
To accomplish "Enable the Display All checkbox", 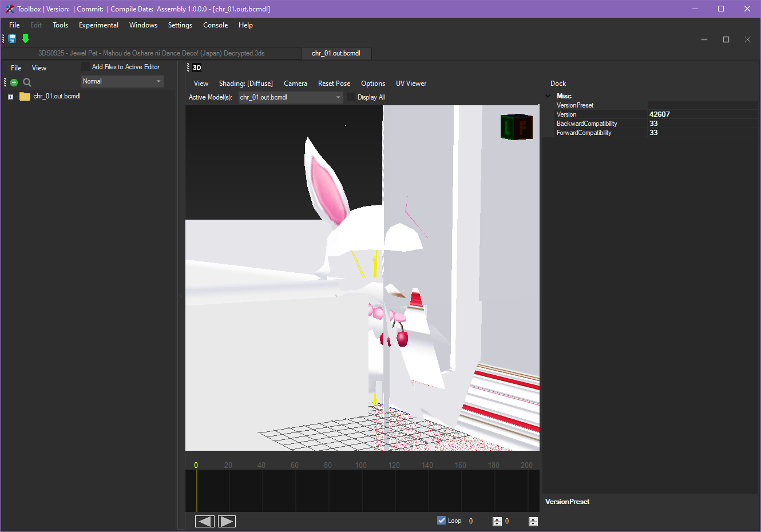I will pyautogui.click(x=351, y=97).
